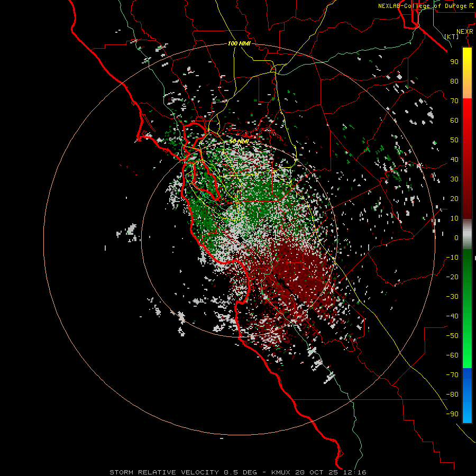Select negative 90 on the velocity scale
This screenshot has height=476, width=476.
coord(452,414)
